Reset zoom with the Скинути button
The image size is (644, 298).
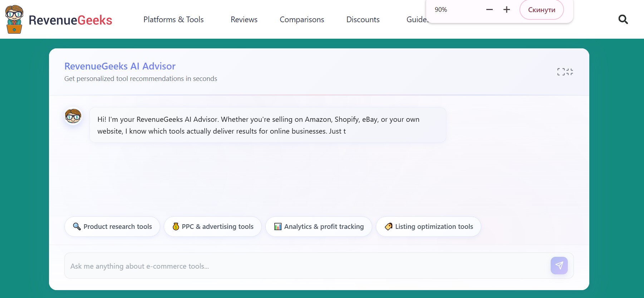click(541, 10)
